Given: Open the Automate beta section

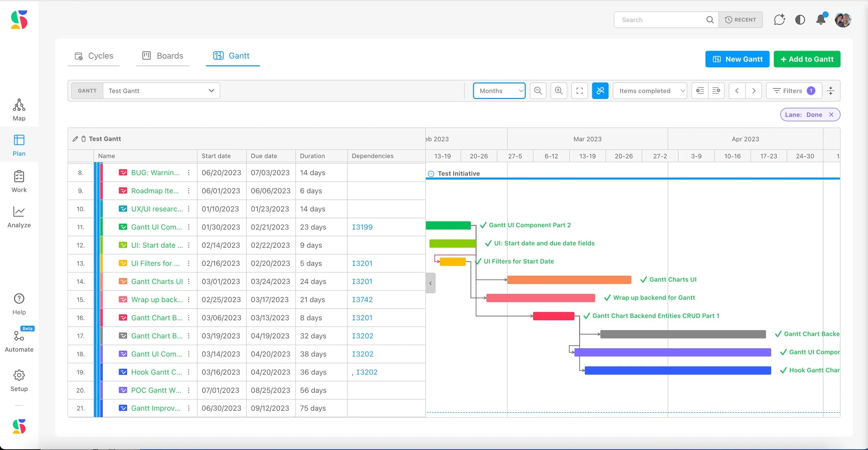Looking at the screenshot, I should coord(19,341).
